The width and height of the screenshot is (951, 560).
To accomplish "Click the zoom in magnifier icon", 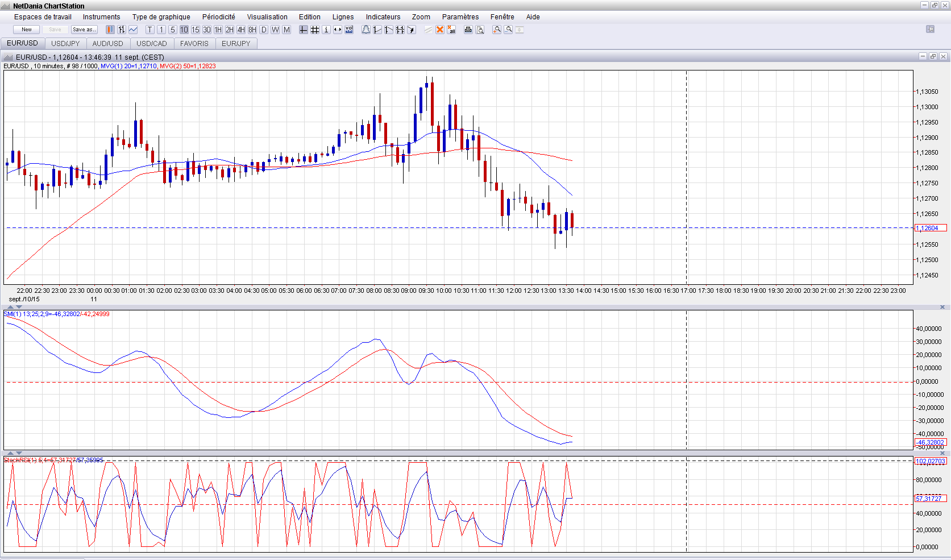I will (x=497, y=30).
